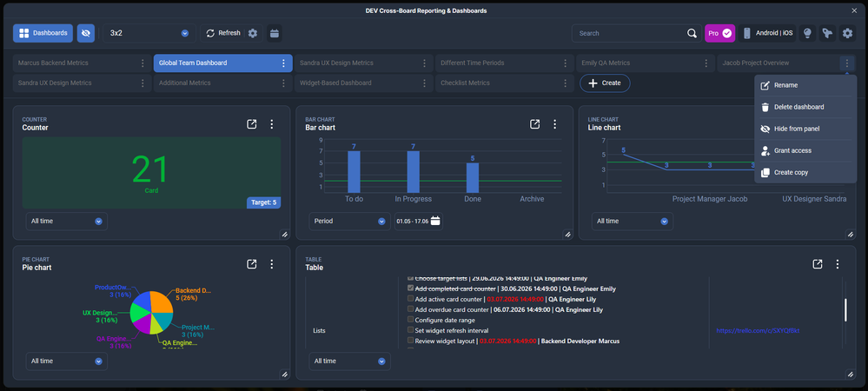Viewport: 868px width, 391px height.
Task: Open the trello.com/c/SXYQfBkt link
Action: point(758,331)
